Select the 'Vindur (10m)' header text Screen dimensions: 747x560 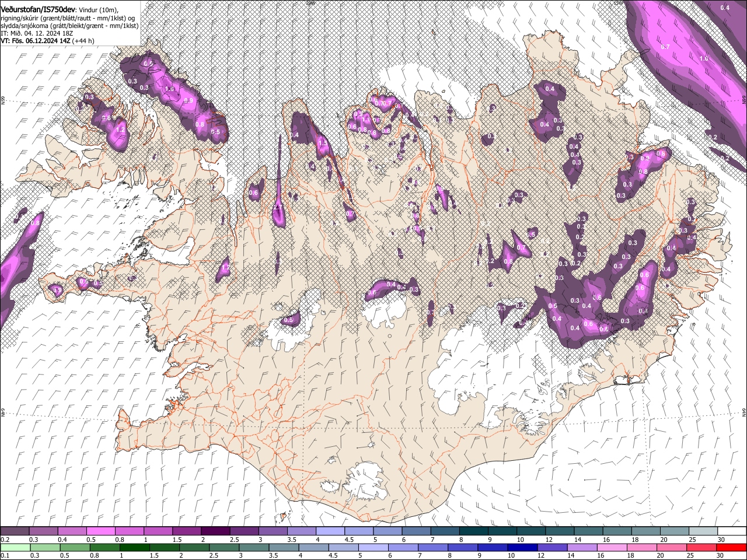[99, 9]
